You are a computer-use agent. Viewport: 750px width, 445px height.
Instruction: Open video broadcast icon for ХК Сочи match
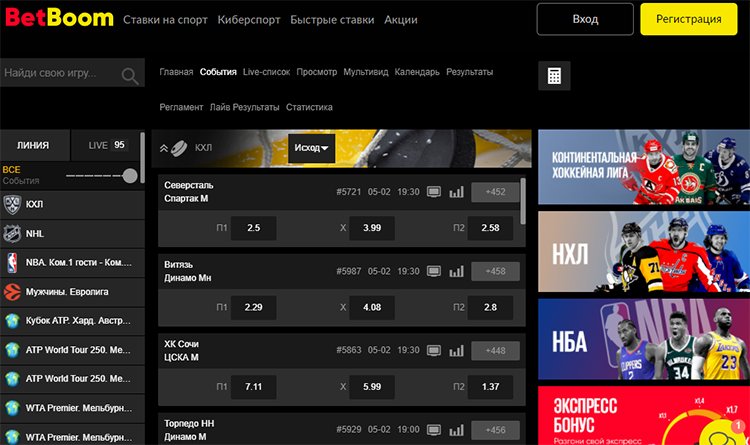[434, 351]
